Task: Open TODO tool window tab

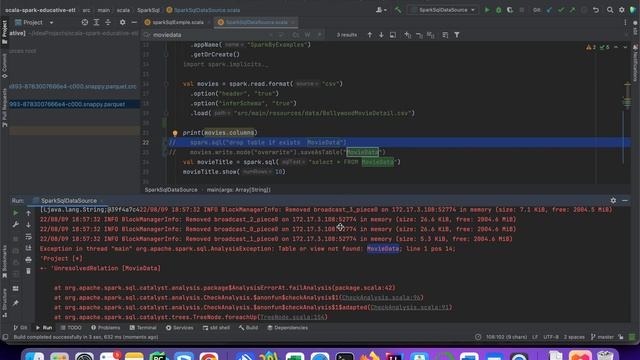Action: [x=71, y=327]
